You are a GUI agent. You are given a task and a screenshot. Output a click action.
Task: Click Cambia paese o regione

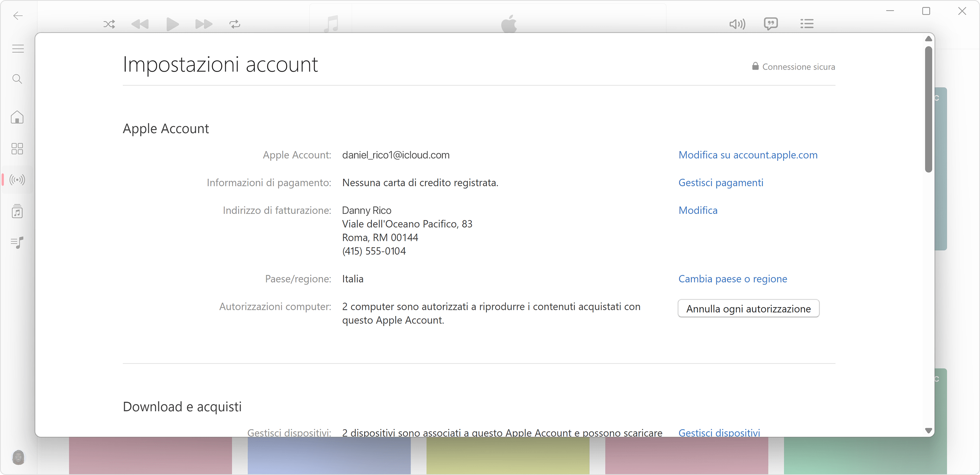(733, 279)
